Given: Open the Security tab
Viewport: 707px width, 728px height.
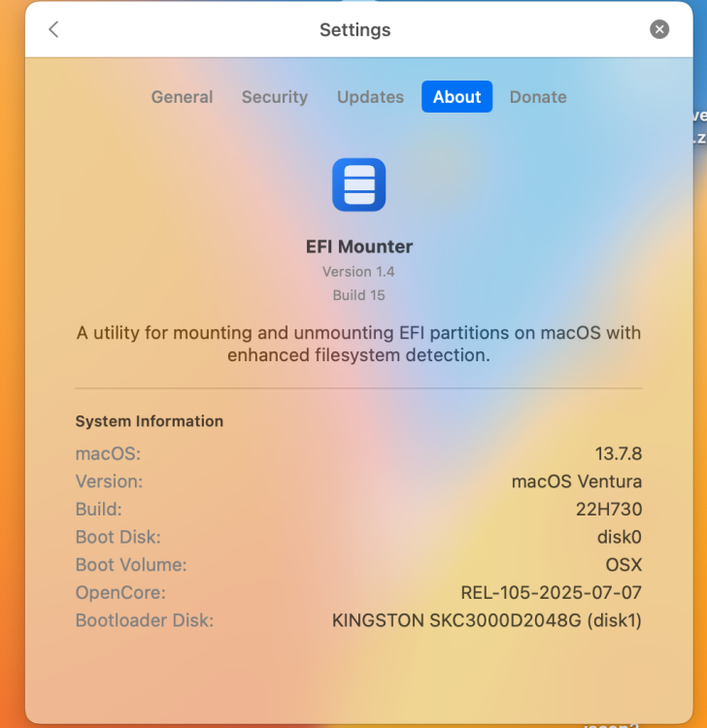Looking at the screenshot, I should [x=275, y=96].
